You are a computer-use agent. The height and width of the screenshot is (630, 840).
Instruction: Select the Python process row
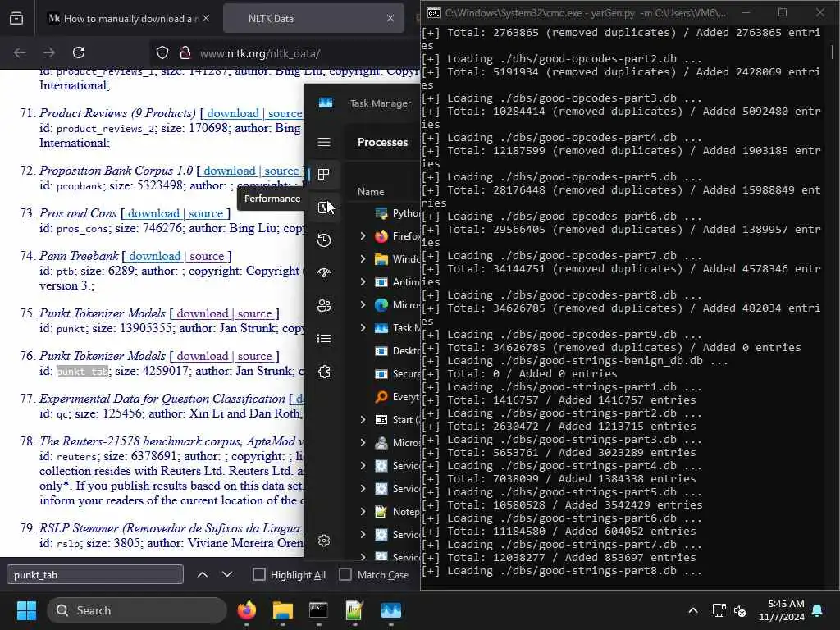coord(383,213)
